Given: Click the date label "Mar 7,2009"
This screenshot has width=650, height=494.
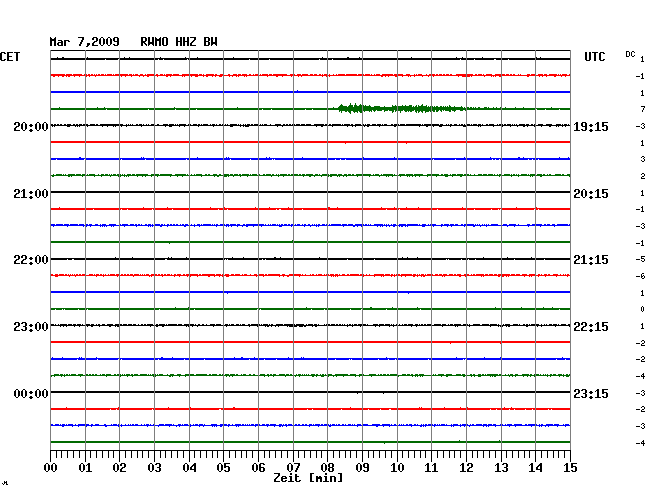Looking at the screenshot, I should (x=84, y=42).
